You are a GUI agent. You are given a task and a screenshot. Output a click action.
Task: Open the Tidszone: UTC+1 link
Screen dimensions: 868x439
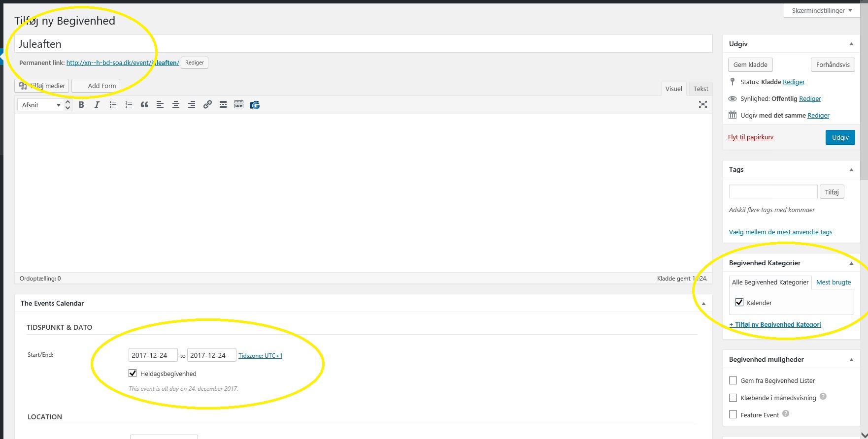click(x=261, y=355)
